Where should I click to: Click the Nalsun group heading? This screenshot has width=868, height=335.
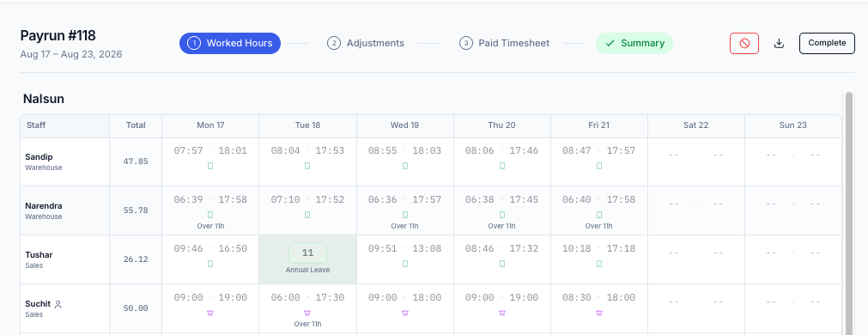44,99
